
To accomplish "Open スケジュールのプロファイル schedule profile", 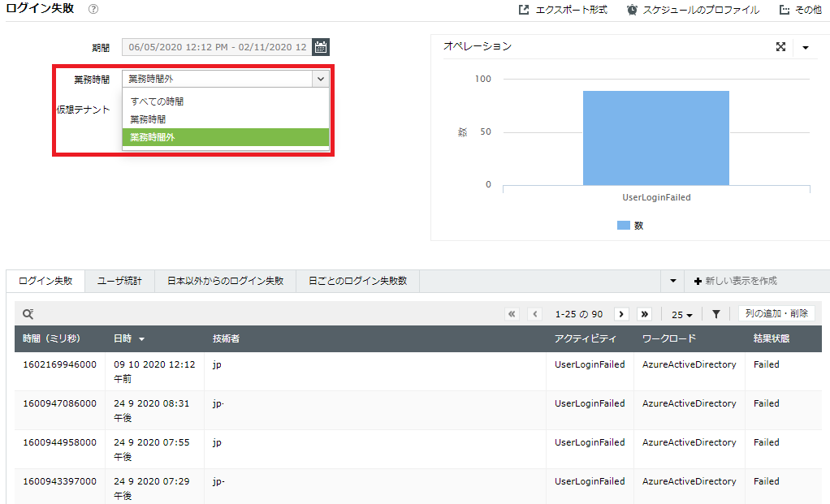I will pyautogui.click(x=693, y=10).
